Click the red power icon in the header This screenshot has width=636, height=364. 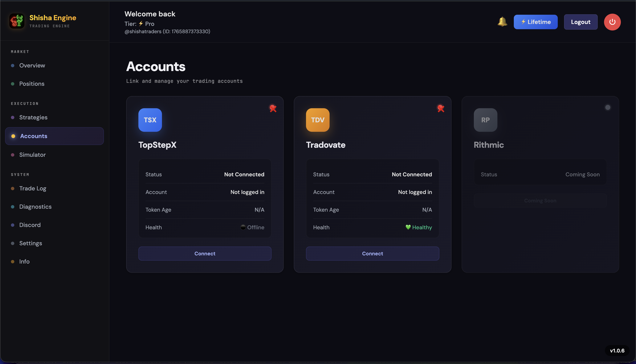click(612, 22)
